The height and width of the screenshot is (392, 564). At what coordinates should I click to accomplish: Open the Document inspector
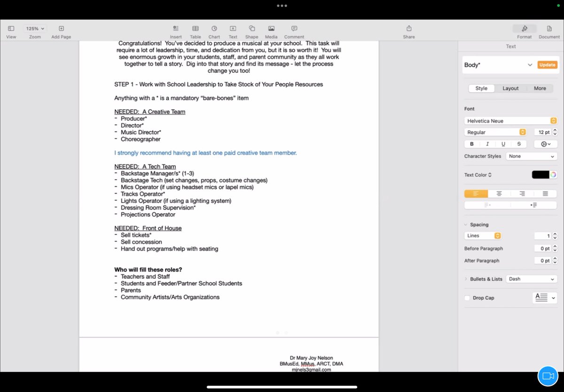click(x=549, y=29)
